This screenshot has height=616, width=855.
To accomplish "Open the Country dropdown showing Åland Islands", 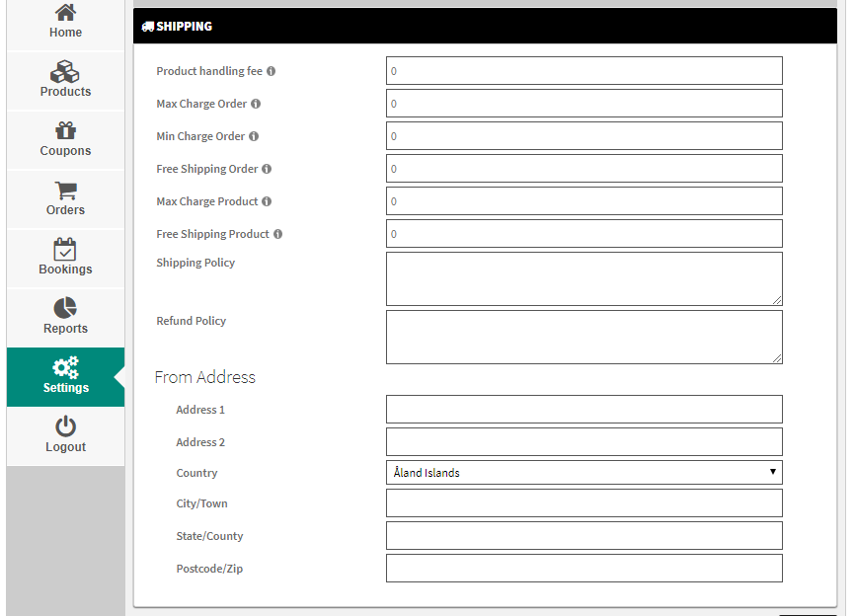I will (x=584, y=473).
